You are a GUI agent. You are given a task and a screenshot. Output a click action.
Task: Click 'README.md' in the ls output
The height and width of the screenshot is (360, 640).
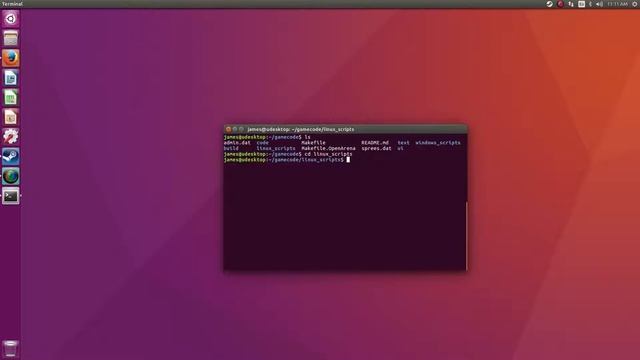point(375,143)
